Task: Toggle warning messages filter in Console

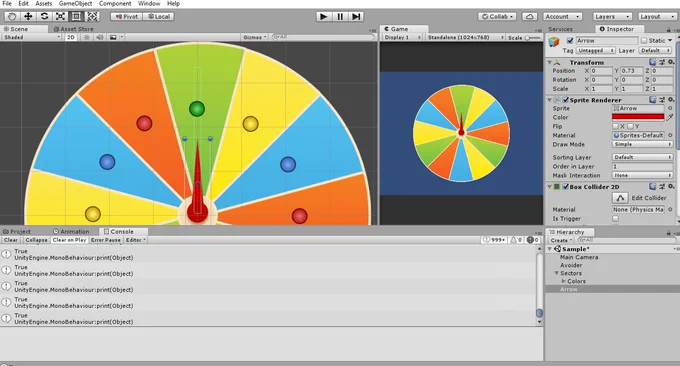Action: click(516, 240)
